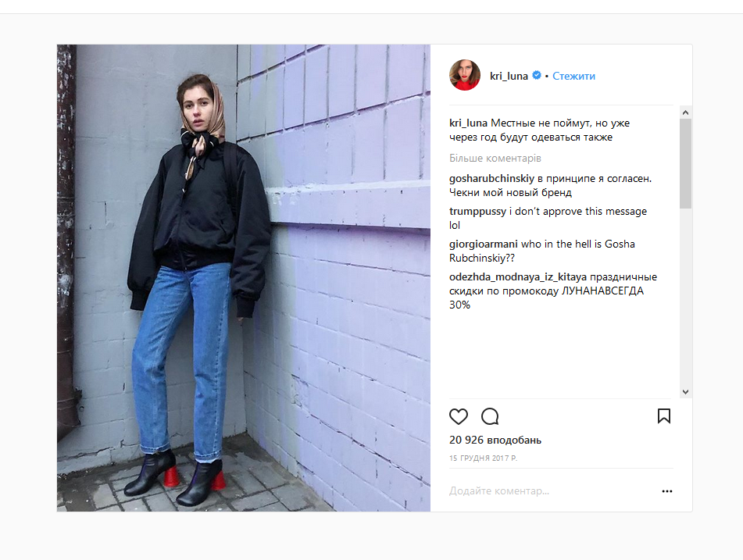Visit giorgioarmani commenter profile
743x560 pixels.
[484, 244]
